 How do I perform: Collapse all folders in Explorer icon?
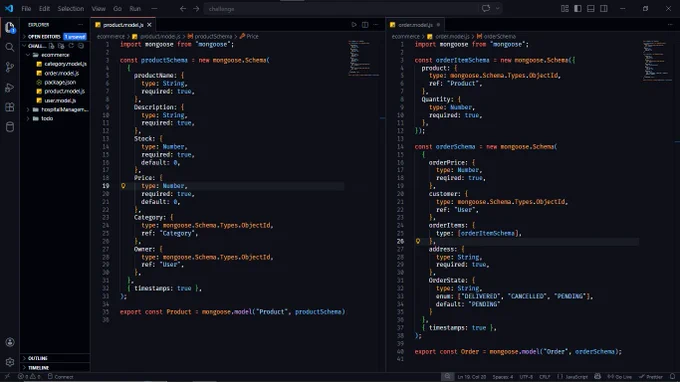[x=81, y=46]
